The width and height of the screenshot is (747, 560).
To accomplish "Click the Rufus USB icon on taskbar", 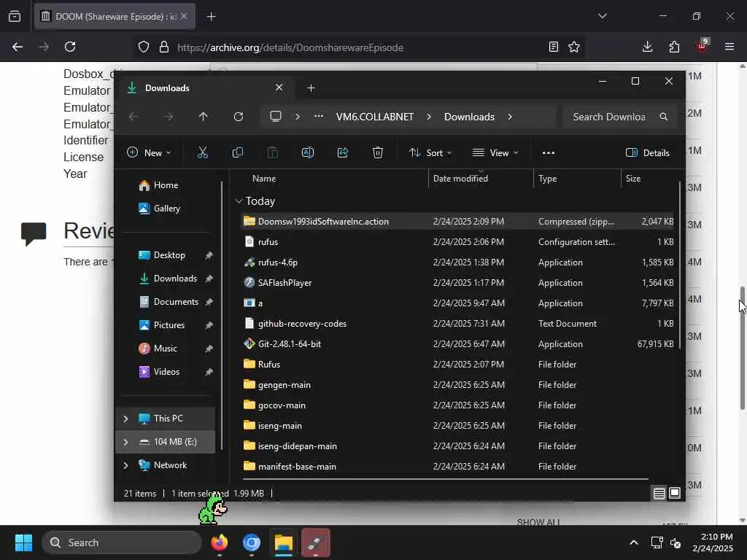I will (x=315, y=542).
